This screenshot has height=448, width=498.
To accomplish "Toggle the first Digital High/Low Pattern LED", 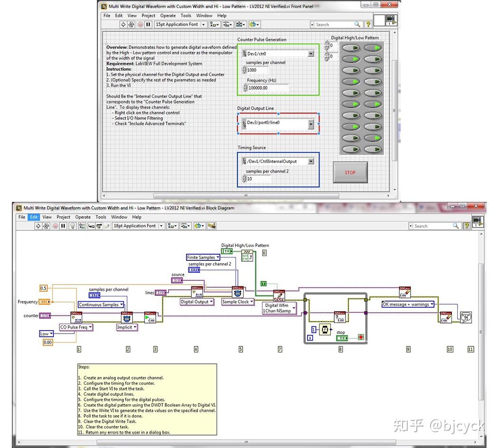I will pos(352,48).
